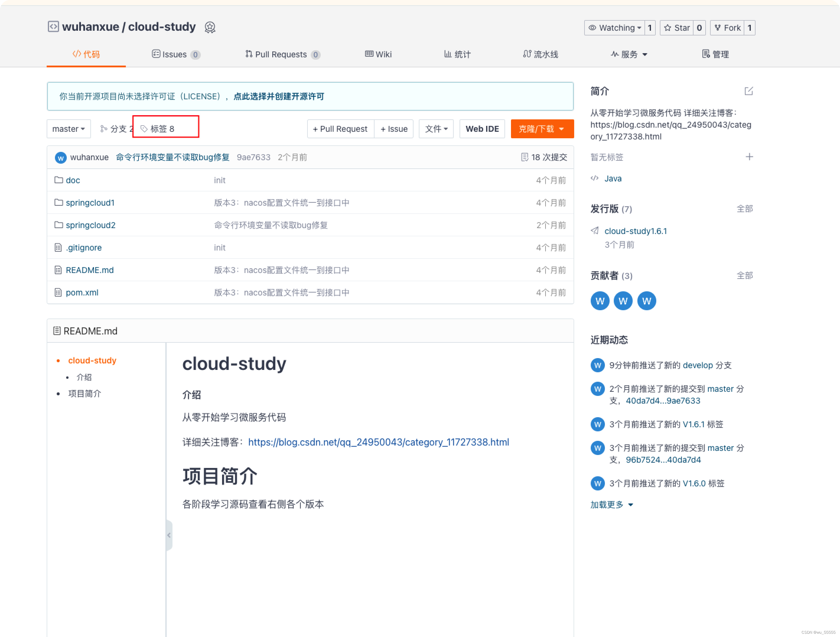
Task: Open the 文件 dropdown menu
Action: click(436, 129)
